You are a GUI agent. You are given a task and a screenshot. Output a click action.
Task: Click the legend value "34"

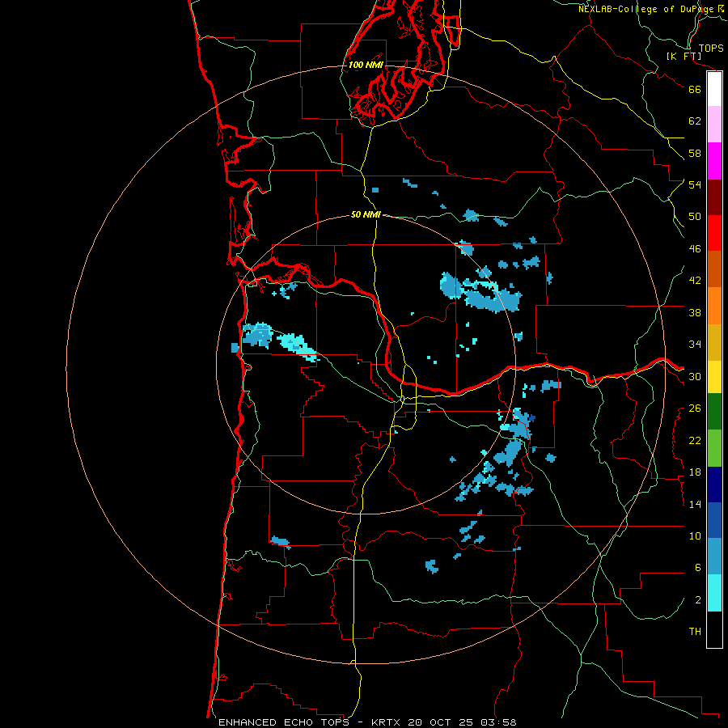click(x=695, y=345)
